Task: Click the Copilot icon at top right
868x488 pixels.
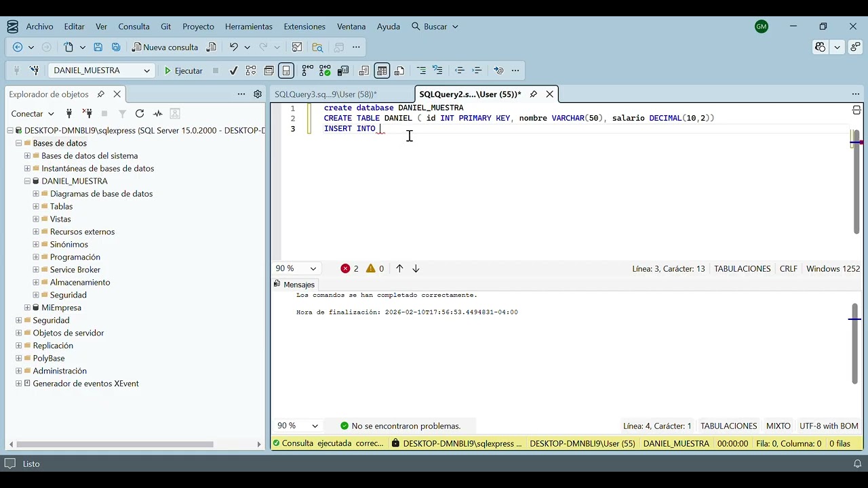Action: click(x=821, y=47)
